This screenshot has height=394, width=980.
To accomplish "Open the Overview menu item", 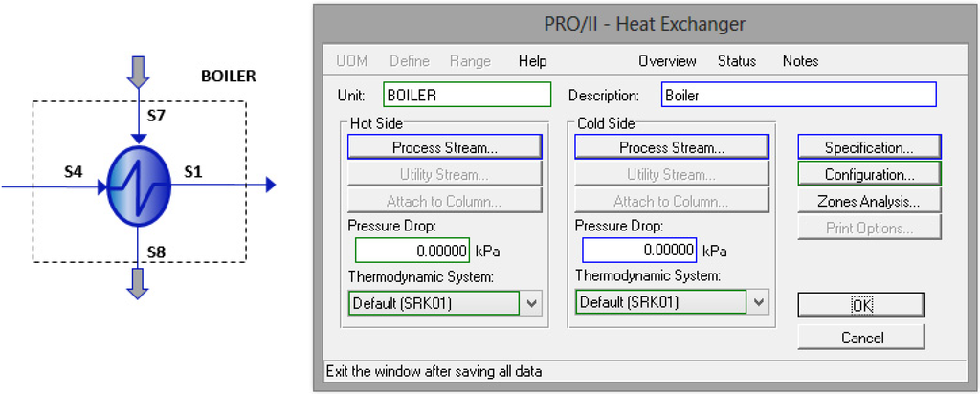I will [x=667, y=61].
